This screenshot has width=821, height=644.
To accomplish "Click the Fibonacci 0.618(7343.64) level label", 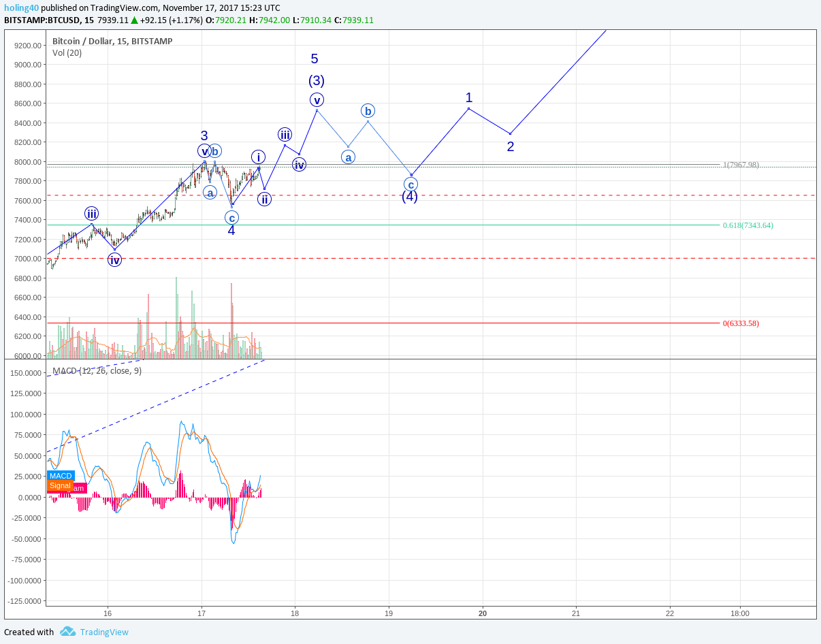I will point(748,225).
